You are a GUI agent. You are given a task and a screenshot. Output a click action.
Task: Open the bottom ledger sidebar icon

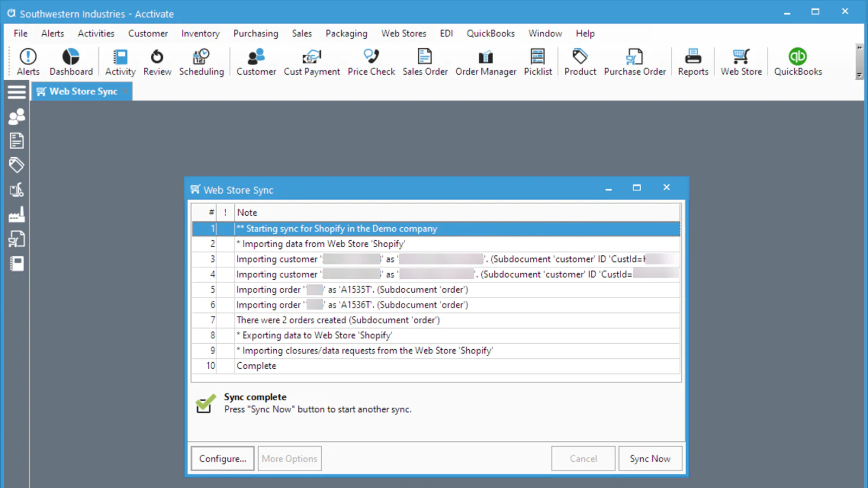[x=17, y=264]
